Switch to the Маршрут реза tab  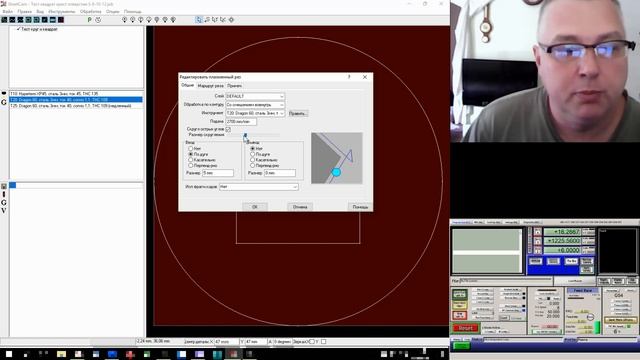211,86
